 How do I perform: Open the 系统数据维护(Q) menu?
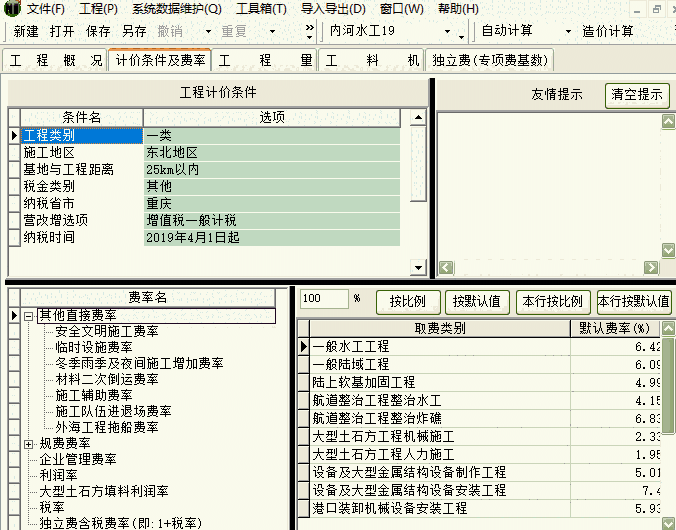click(177, 9)
